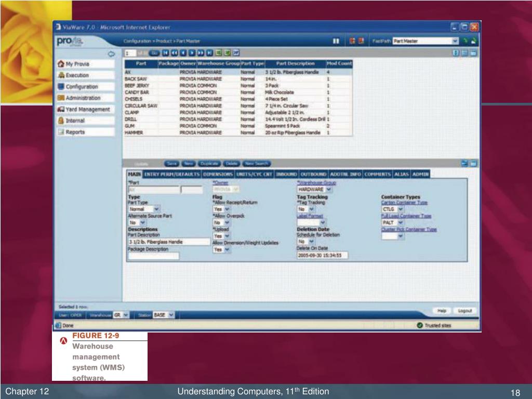Switch to the UNITS/CYC CNT tab

[254, 174]
